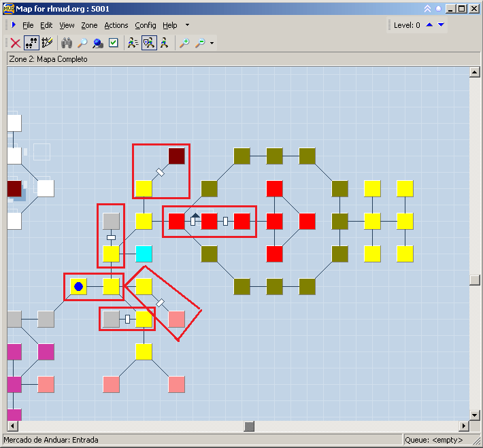The width and height of the screenshot is (483, 448).
Task: Open the Edit menu
Action: pyautogui.click(x=46, y=25)
